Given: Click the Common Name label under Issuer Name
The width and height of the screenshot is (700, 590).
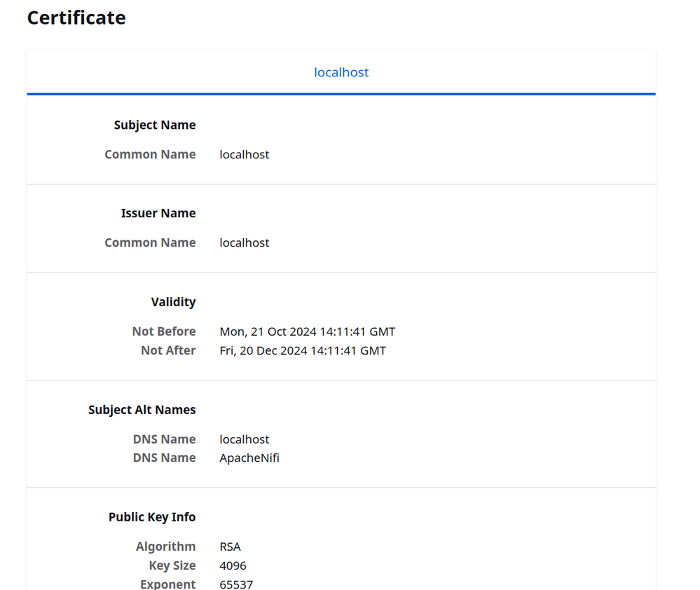Looking at the screenshot, I should (150, 242).
